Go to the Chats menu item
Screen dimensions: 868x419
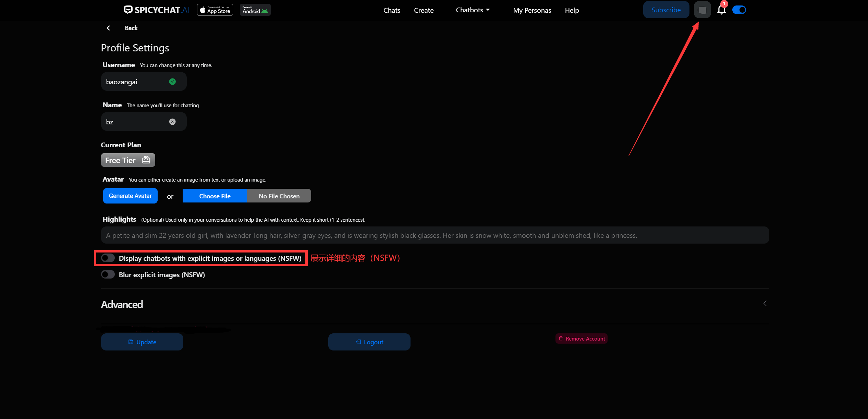point(392,10)
